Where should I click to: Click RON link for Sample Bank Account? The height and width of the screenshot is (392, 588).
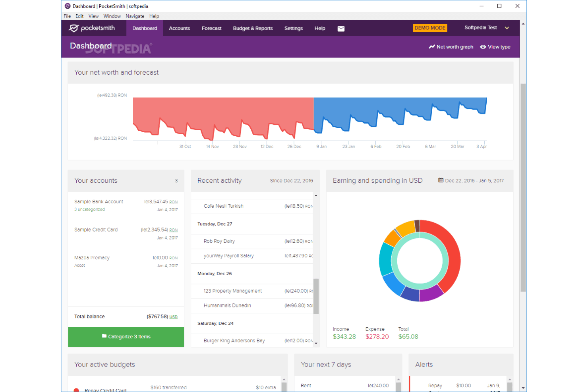(174, 202)
